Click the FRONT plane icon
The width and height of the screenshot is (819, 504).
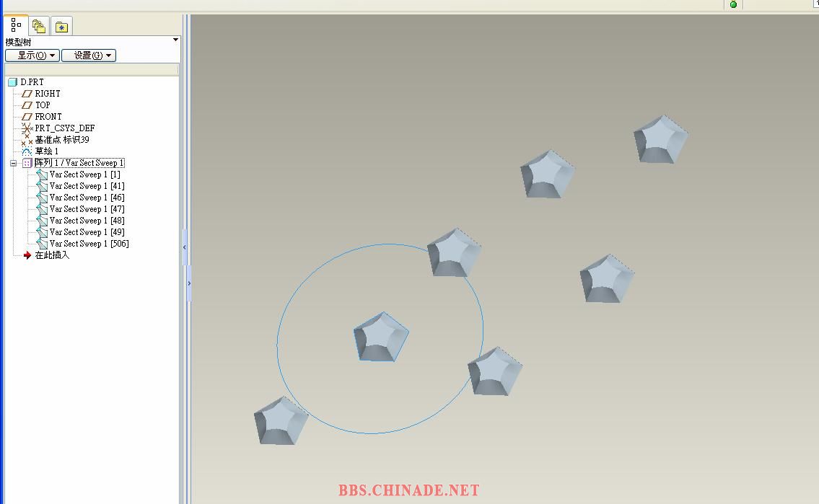[27, 117]
